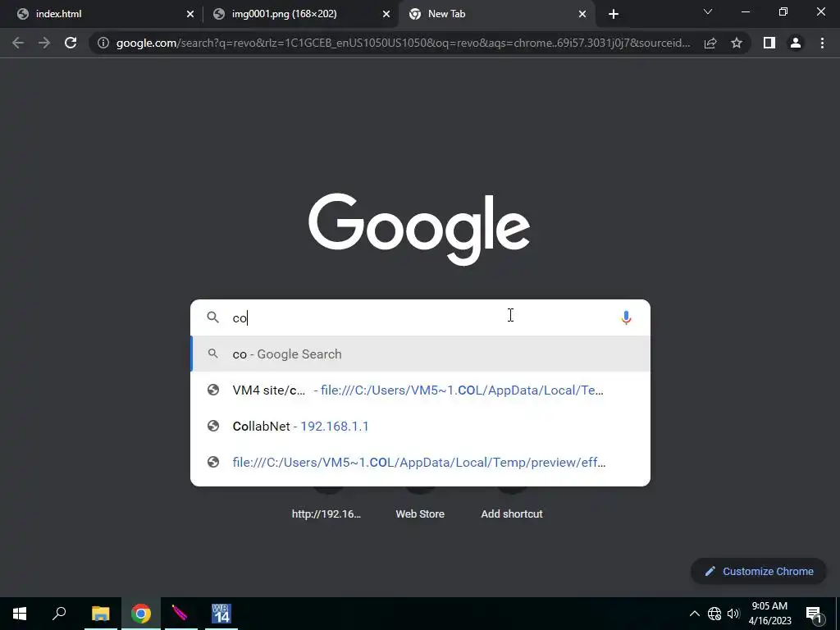
Task: Minimize the Chrome window
Action: (x=745, y=11)
